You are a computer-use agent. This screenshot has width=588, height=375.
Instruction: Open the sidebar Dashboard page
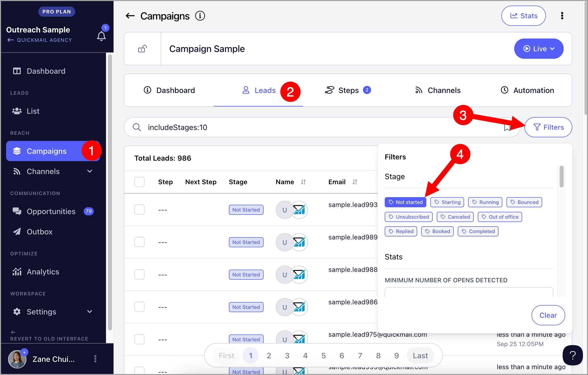tap(53, 71)
